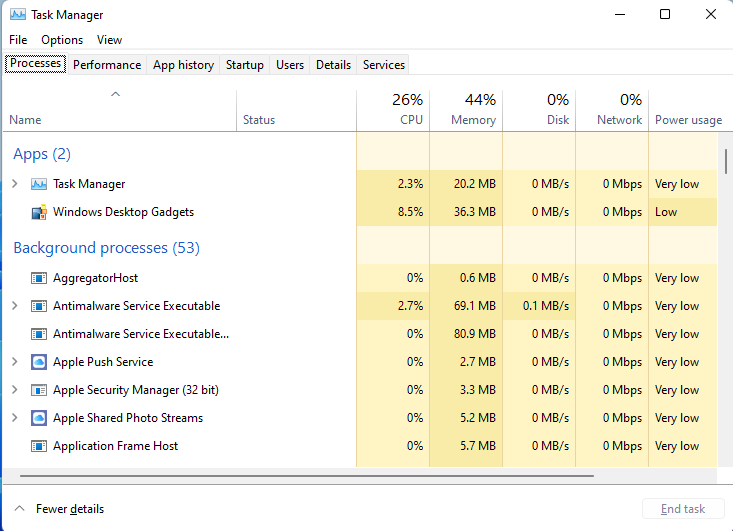Switch to the Performance tab

tap(107, 65)
